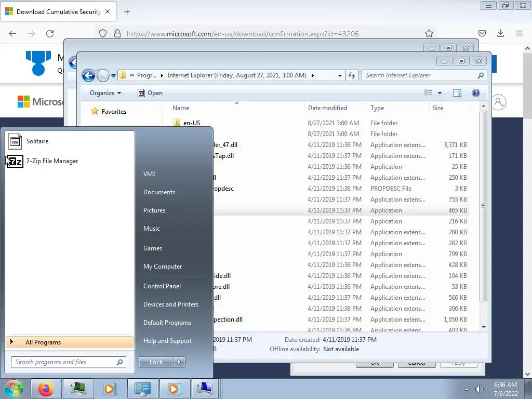This screenshot has width=532, height=399.
Task: Click the taskbar clock 6:36 AM
Action: [506, 385]
